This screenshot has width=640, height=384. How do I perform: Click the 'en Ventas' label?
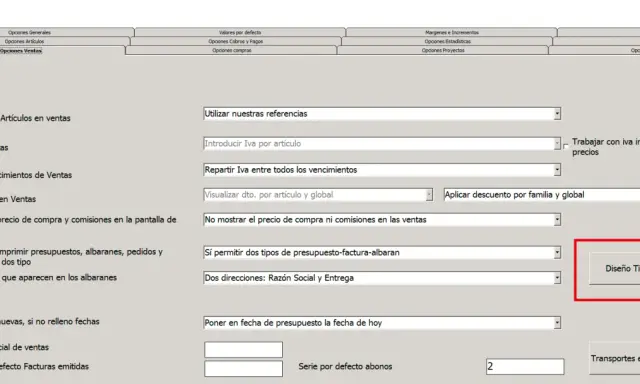18,199
